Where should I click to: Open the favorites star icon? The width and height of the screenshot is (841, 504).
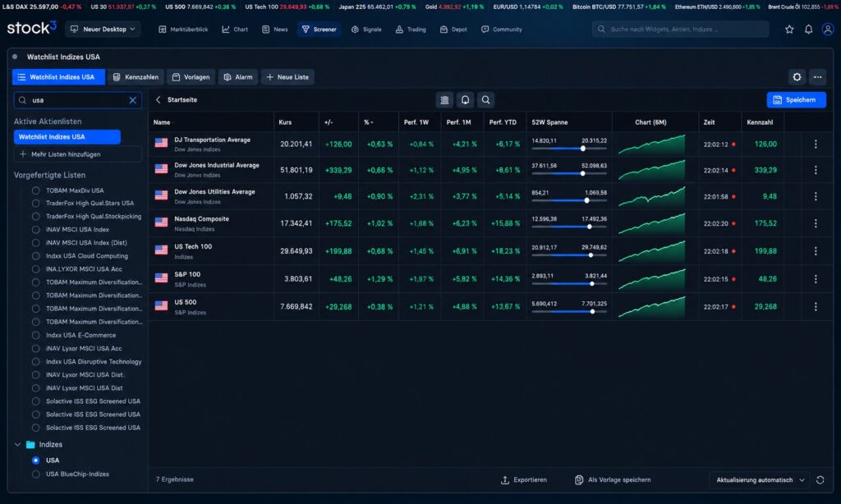[789, 30]
